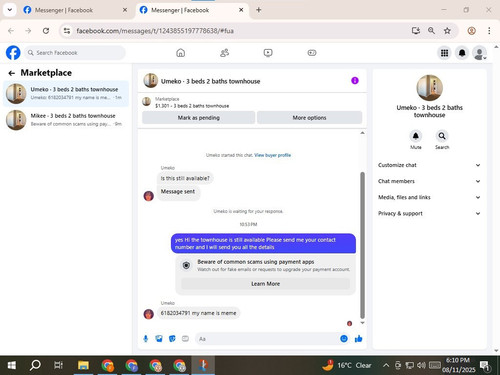Open the weather widget 16°C Clear

(347, 365)
